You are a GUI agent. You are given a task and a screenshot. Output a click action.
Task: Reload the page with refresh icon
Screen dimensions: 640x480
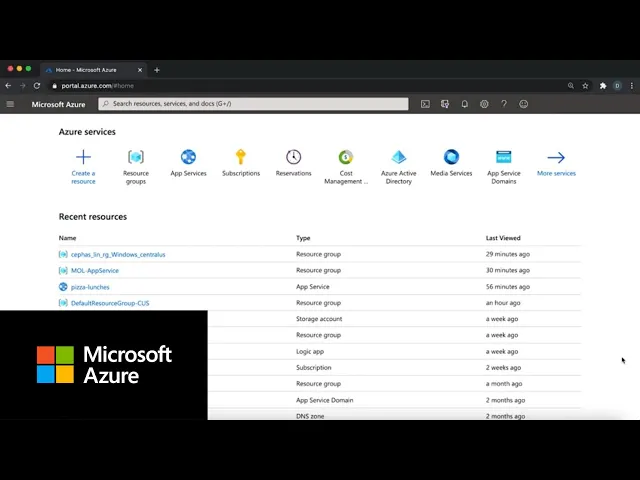[37, 86]
